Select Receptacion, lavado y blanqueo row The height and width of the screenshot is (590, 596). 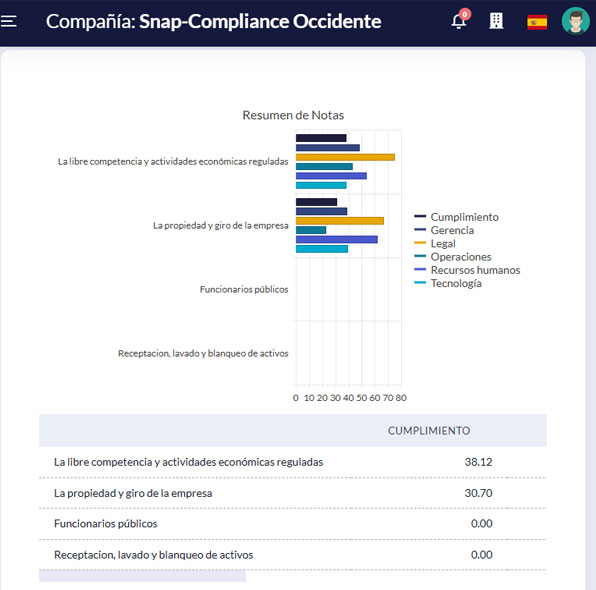click(x=293, y=555)
